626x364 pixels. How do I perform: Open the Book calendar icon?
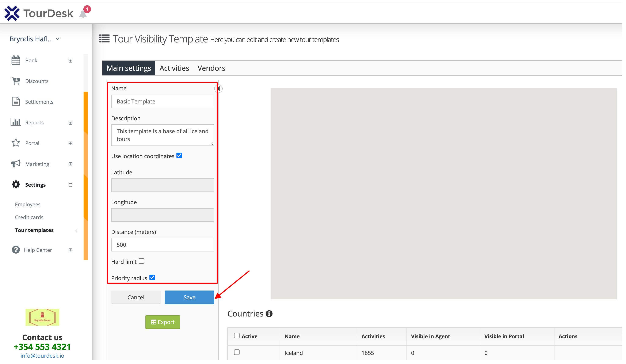coord(16,61)
